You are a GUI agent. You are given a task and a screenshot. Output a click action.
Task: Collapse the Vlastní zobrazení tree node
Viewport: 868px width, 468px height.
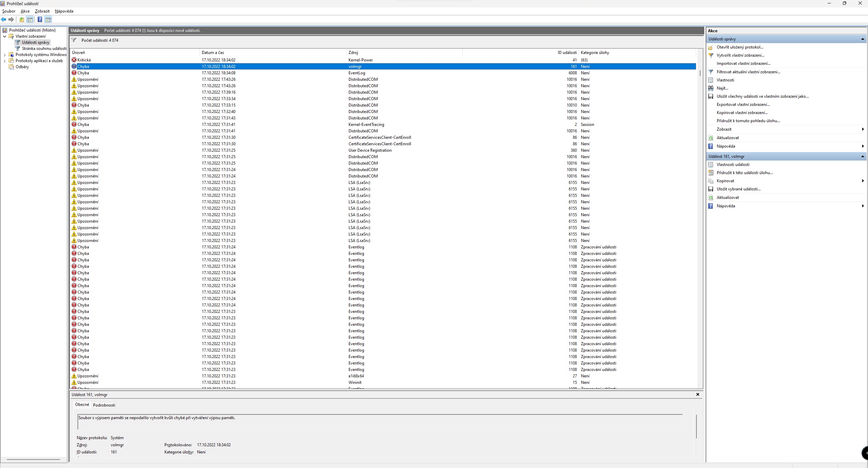[5, 36]
